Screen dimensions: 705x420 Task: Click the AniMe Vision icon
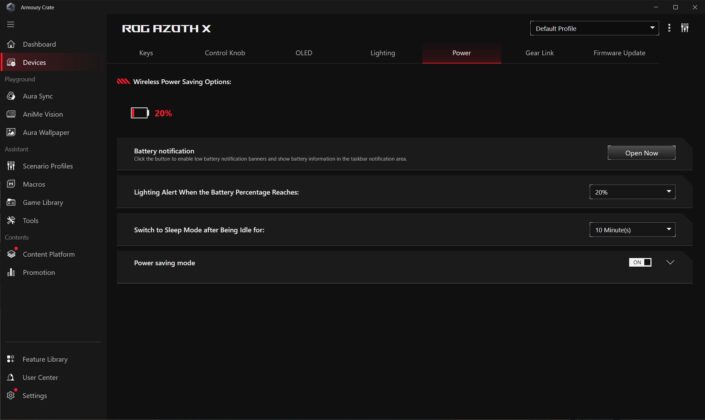[11, 114]
